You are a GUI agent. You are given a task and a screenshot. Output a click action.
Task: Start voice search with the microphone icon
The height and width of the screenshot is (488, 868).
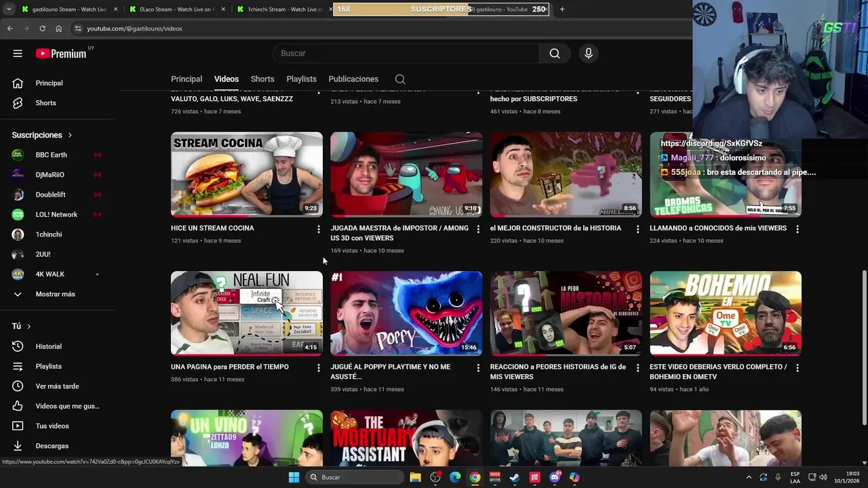click(589, 54)
